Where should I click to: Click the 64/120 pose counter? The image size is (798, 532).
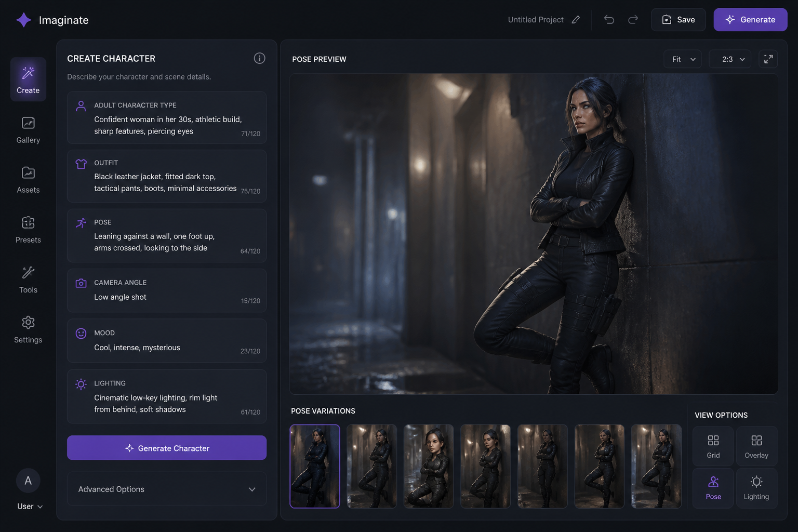pos(250,251)
